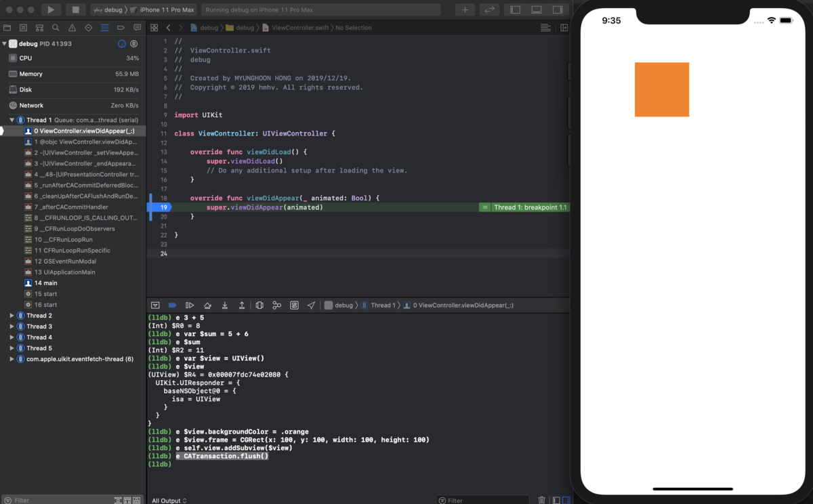Show the Source Control navigator
The height and width of the screenshot is (504, 813).
[x=23, y=28]
